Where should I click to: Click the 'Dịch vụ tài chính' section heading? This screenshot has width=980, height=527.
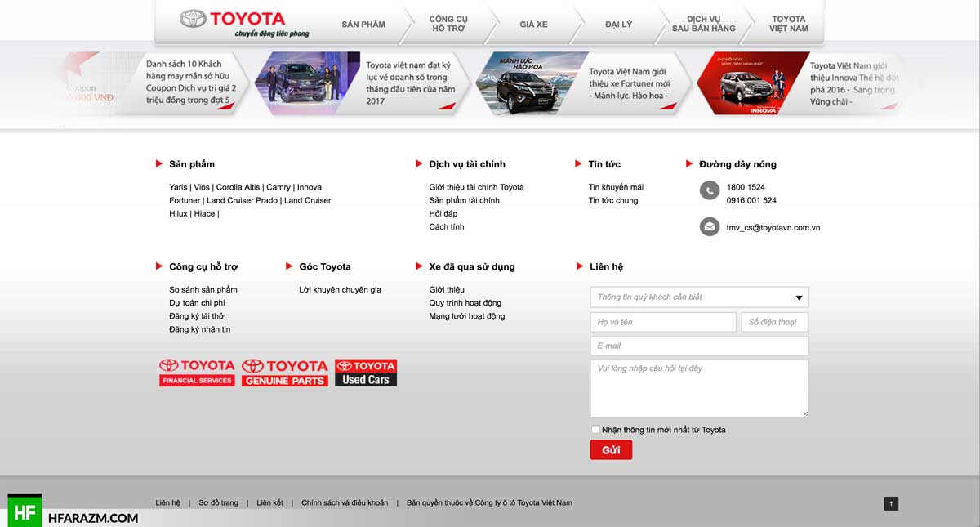pos(467,164)
